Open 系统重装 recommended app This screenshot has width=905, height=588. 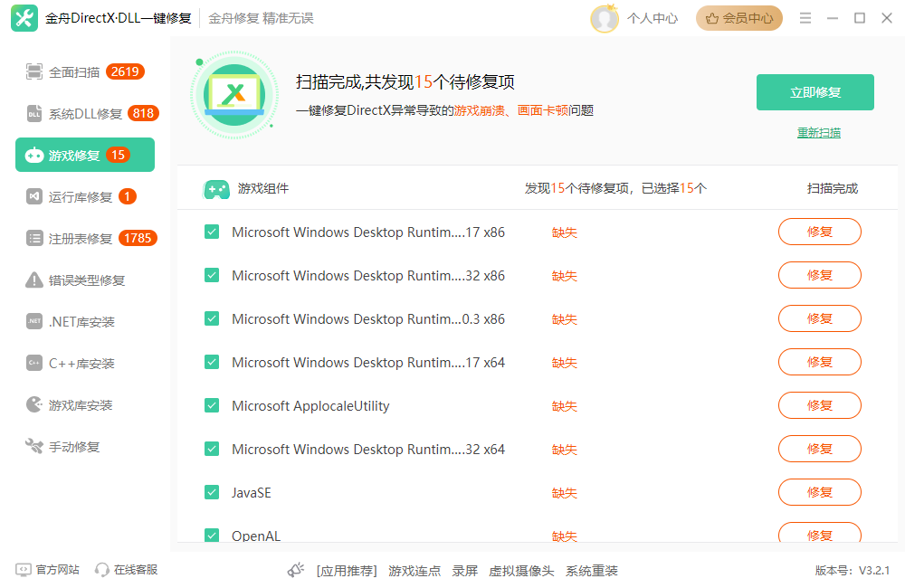coord(592,571)
